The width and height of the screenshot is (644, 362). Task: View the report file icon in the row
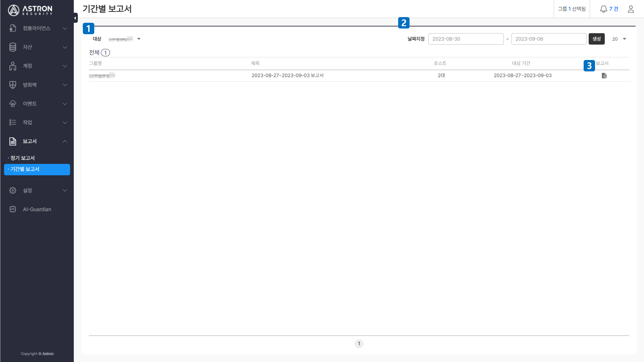(x=604, y=76)
